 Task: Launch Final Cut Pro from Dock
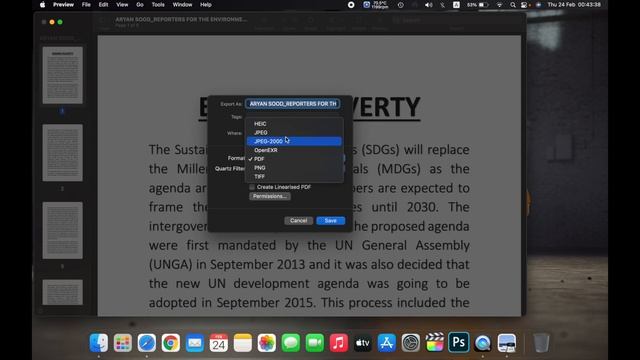[x=435, y=343]
